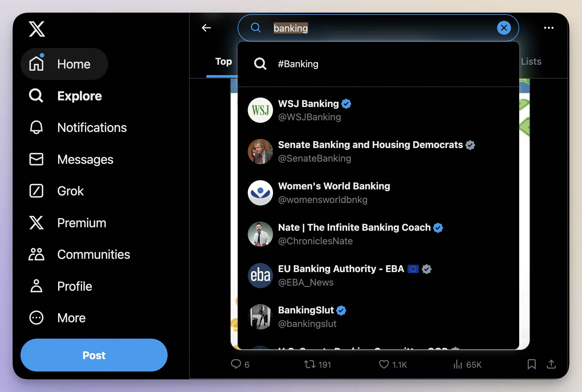582x392 pixels.
Task: Go back with the left arrow
Action: 206,28
